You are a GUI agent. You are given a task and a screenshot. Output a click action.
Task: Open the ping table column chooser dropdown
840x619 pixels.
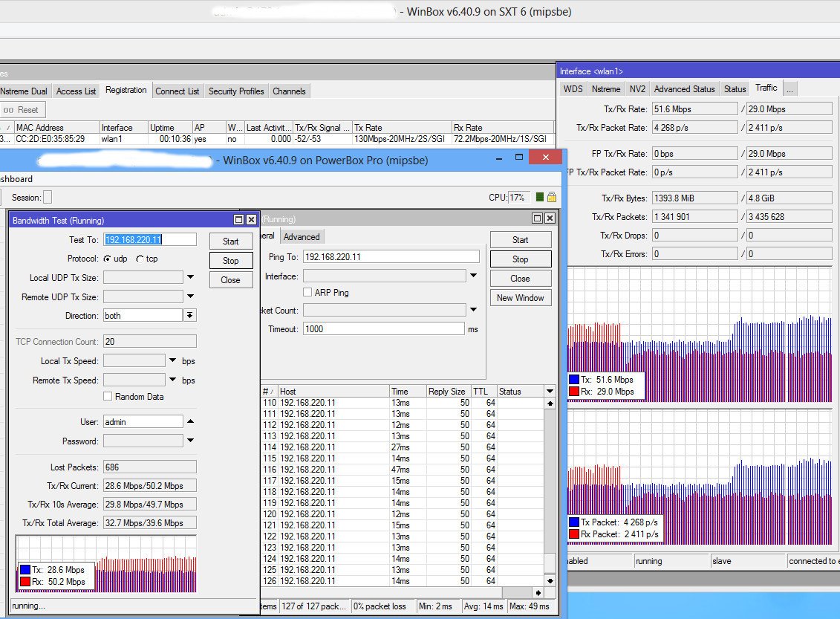coord(550,391)
